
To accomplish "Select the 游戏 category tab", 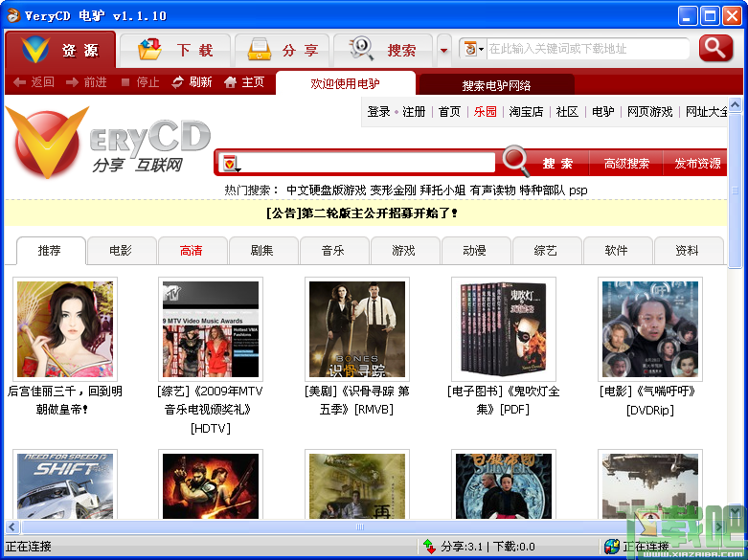I will pyautogui.click(x=404, y=251).
